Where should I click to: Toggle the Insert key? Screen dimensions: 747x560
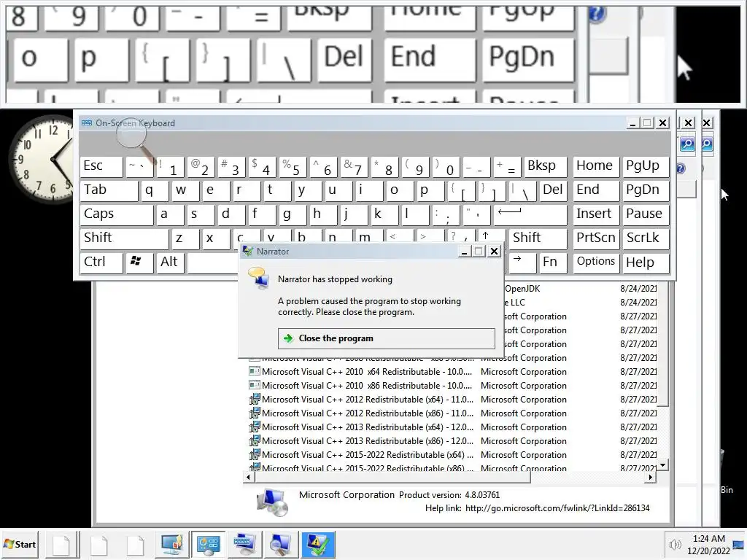click(x=595, y=214)
